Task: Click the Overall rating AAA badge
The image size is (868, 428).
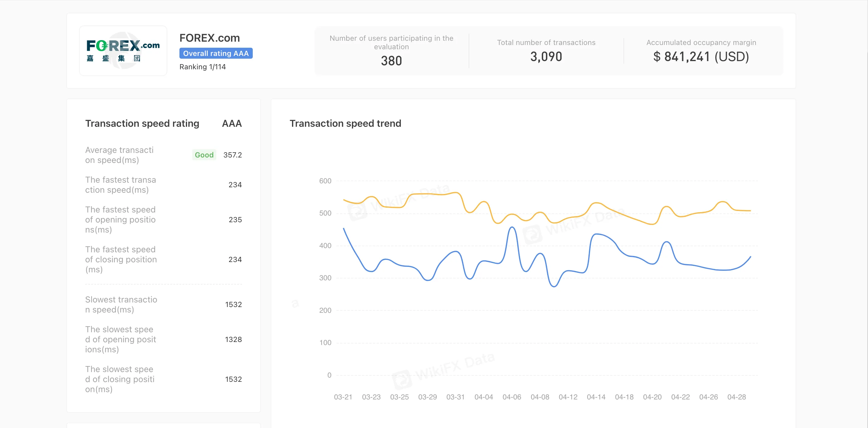Action: pyautogui.click(x=216, y=53)
